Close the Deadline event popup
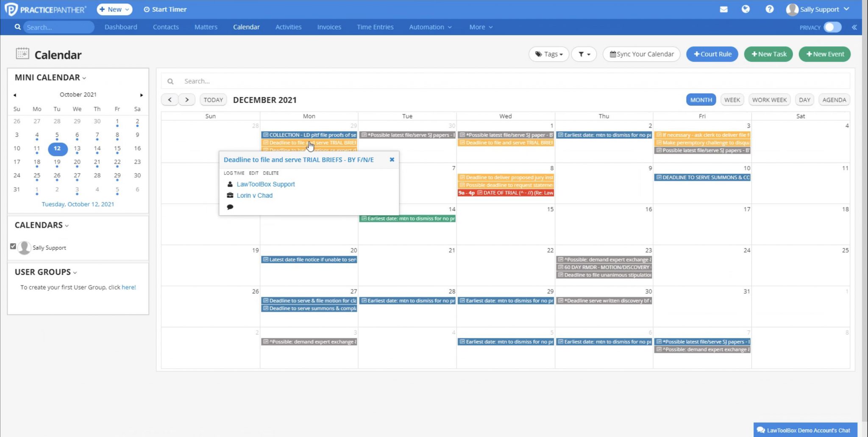Viewport: 868px width, 437px height. [x=392, y=160]
